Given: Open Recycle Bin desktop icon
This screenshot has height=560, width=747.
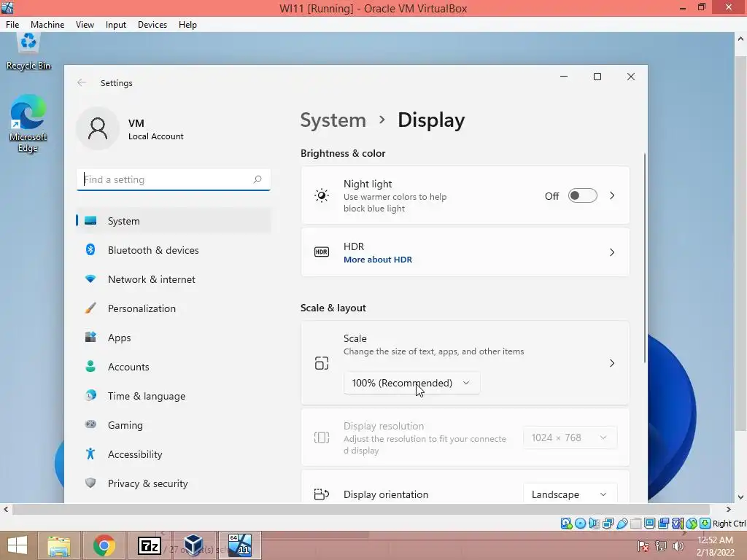Looking at the screenshot, I should coord(28,52).
